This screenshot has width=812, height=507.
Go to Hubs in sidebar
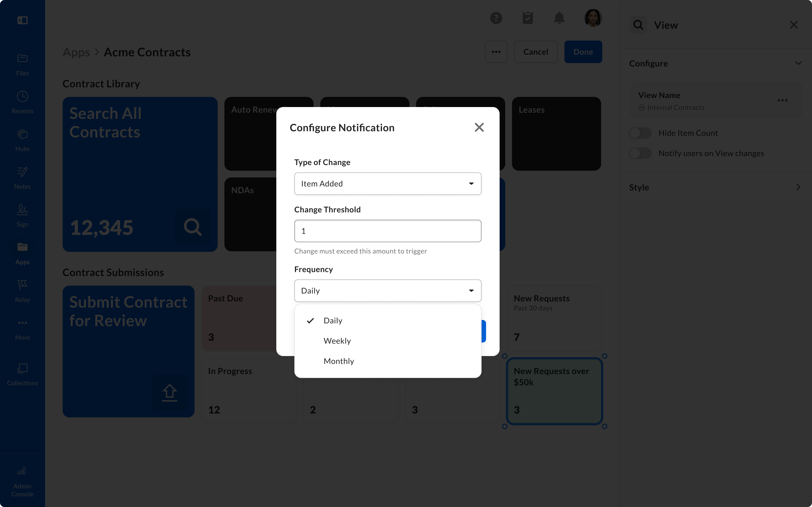click(x=22, y=140)
